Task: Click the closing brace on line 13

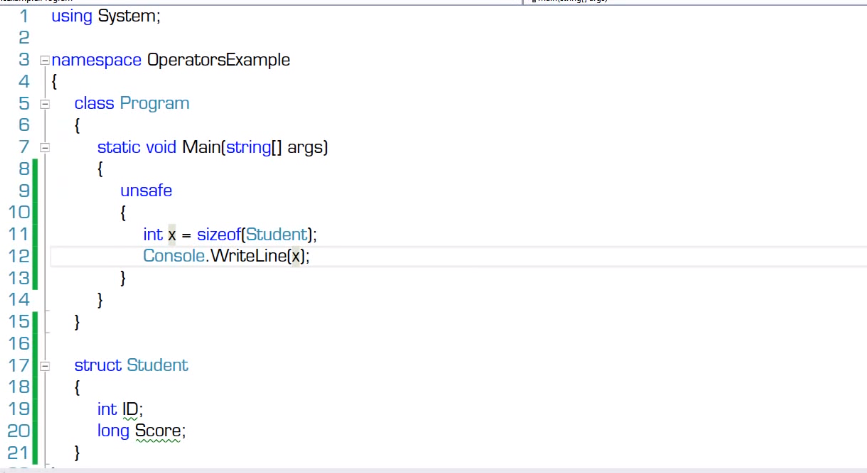Action: point(123,278)
